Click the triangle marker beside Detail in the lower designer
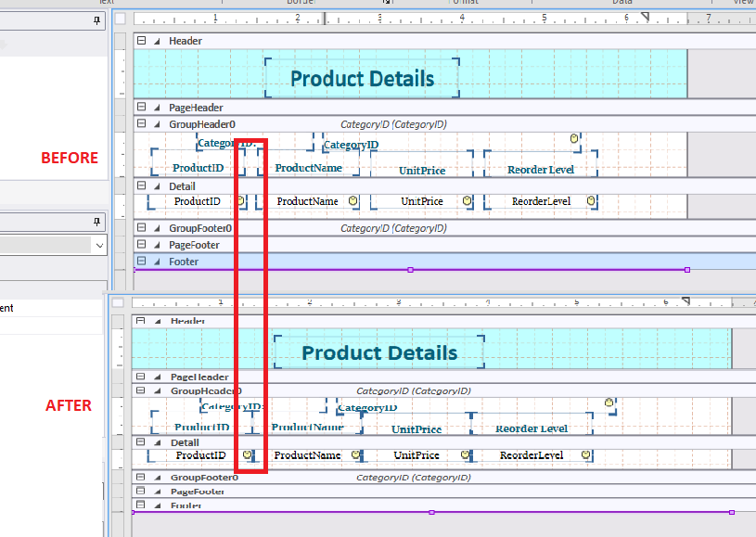The image size is (756, 537). [x=158, y=442]
